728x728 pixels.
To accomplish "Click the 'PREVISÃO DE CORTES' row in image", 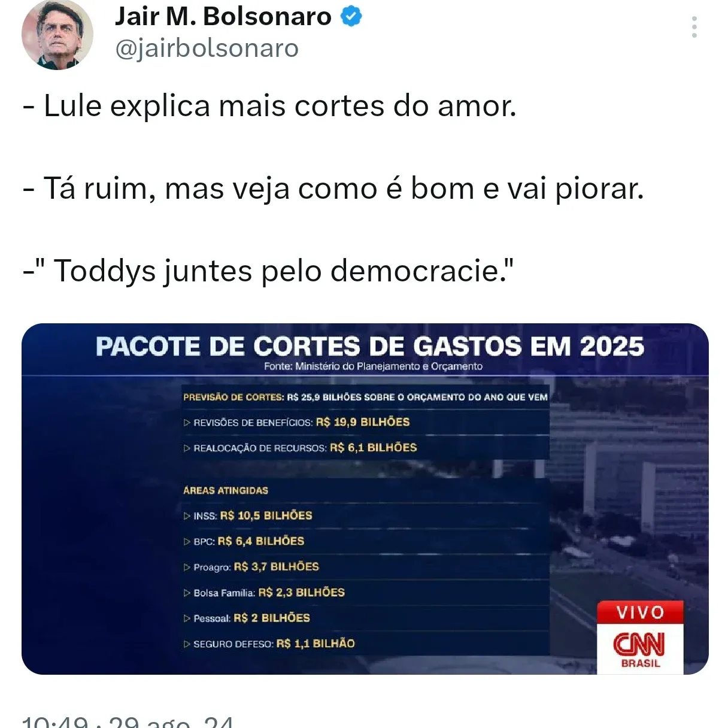I will coord(365,397).
